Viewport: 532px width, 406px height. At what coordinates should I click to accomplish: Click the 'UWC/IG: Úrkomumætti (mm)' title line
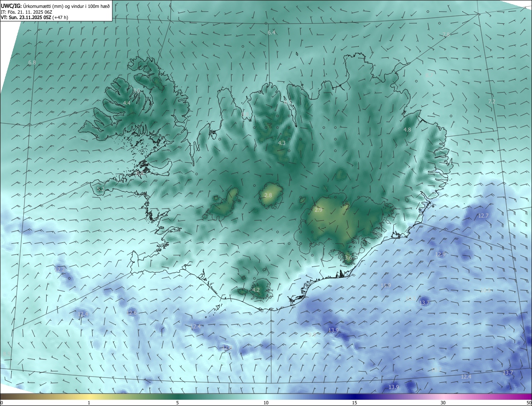55,6
